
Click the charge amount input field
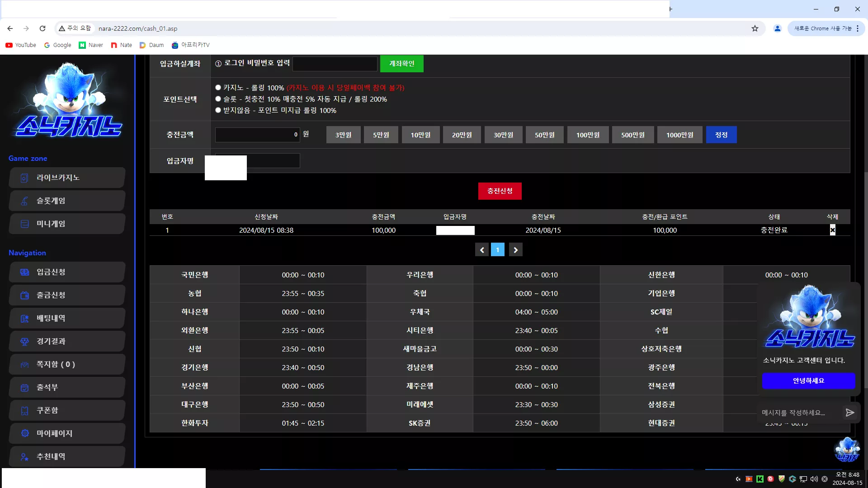(x=258, y=135)
